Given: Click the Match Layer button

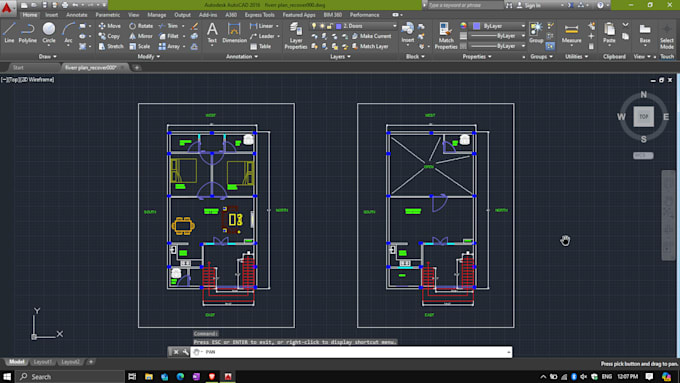Looking at the screenshot, I should [370, 46].
